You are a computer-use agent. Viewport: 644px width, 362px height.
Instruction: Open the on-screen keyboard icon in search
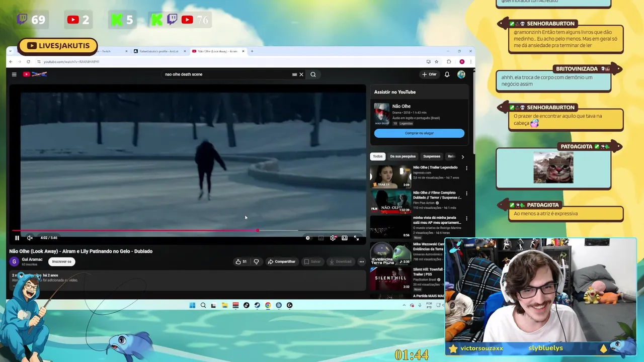tap(294, 74)
